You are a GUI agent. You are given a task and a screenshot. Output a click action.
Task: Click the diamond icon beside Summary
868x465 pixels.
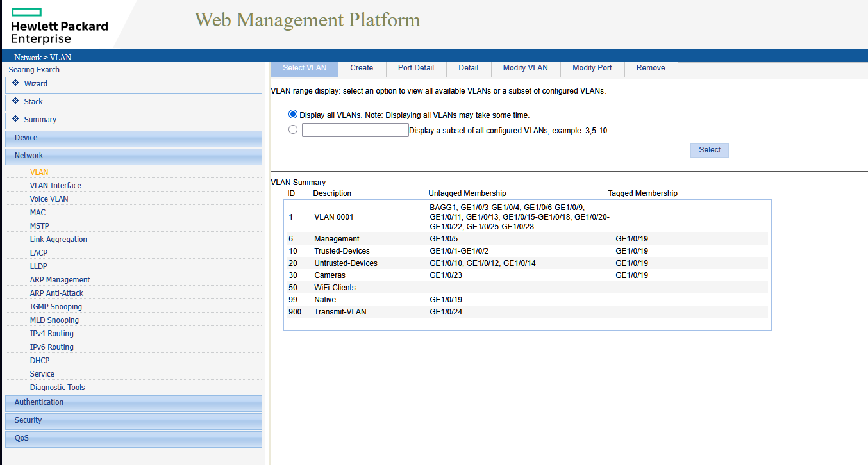click(x=15, y=119)
